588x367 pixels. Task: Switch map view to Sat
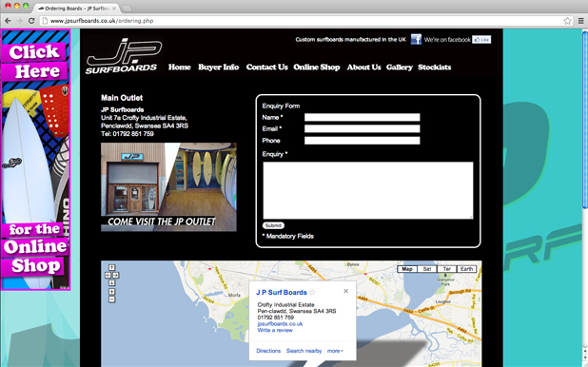click(427, 269)
